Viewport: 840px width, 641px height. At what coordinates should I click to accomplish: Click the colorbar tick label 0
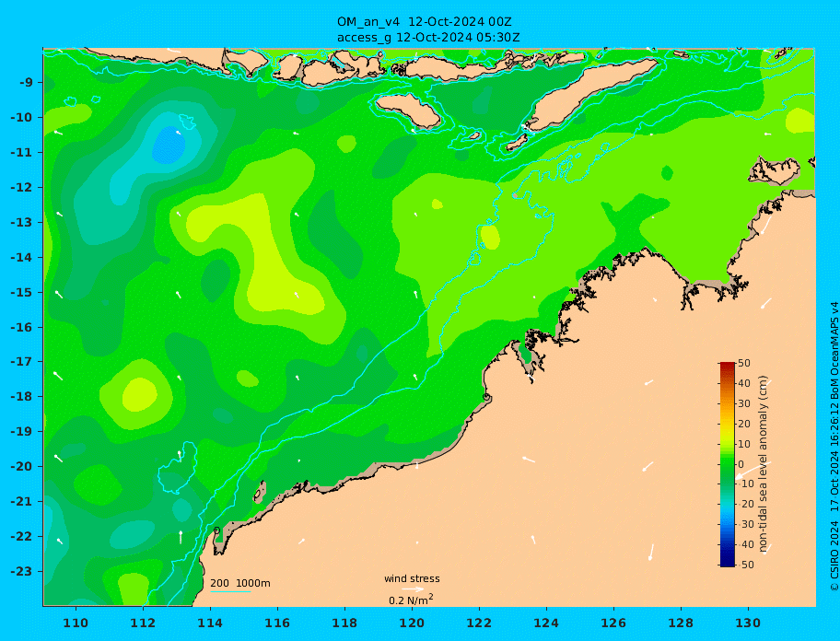[x=741, y=464]
